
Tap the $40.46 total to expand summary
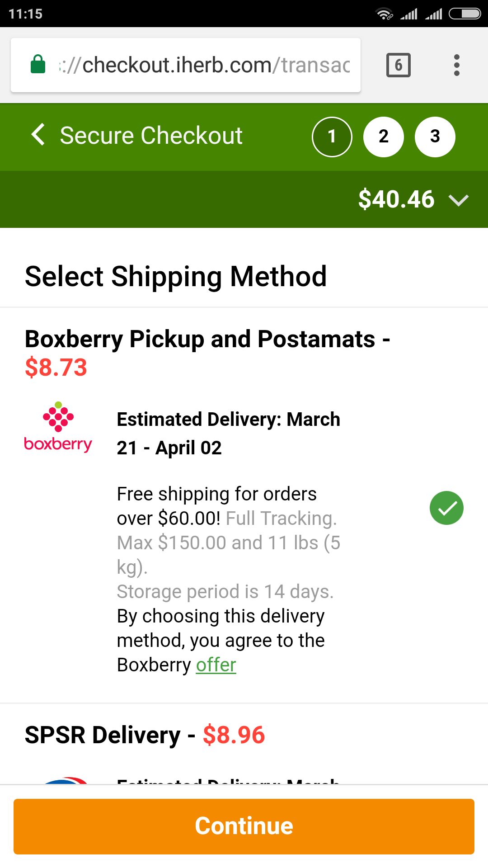pos(396,199)
